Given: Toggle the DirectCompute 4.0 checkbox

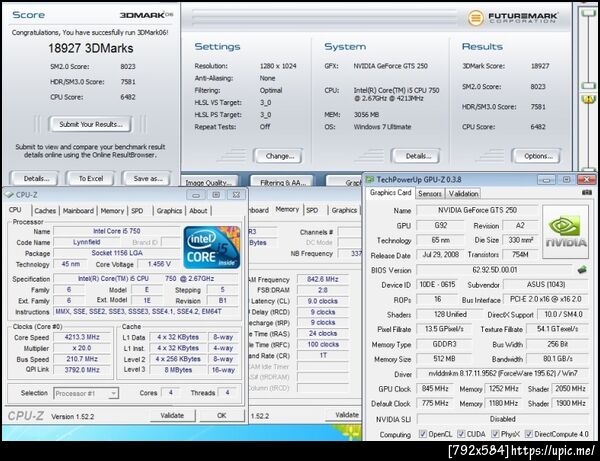Looking at the screenshot, I should (x=528, y=434).
